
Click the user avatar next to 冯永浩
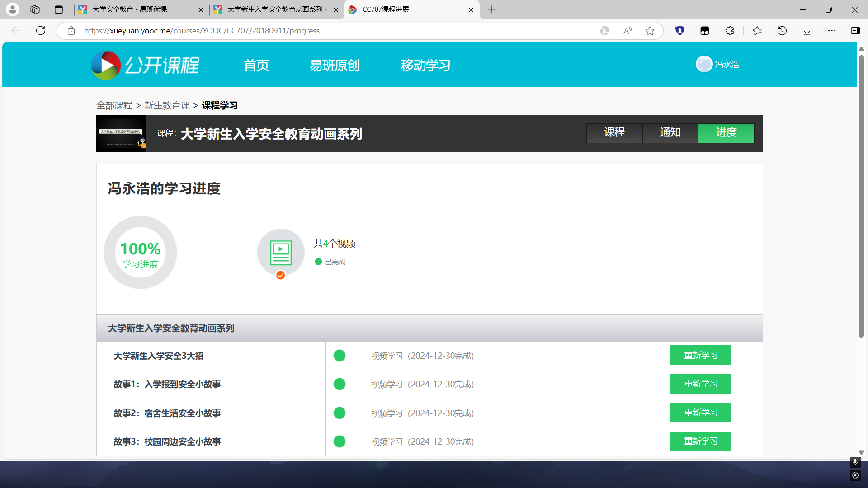pyautogui.click(x=704, y=64)
